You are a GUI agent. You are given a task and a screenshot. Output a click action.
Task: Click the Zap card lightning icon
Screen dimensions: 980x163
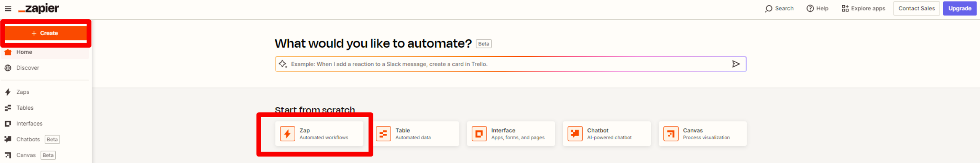click(x=287, y=134)
